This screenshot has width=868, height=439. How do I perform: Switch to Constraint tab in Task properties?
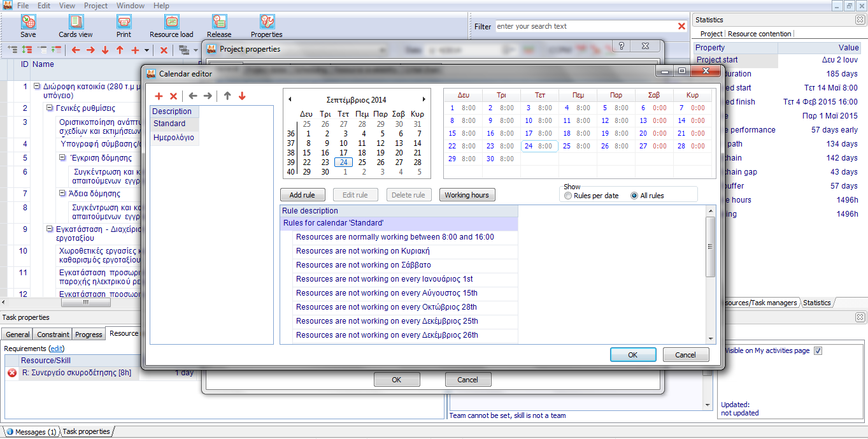point(53,335)
